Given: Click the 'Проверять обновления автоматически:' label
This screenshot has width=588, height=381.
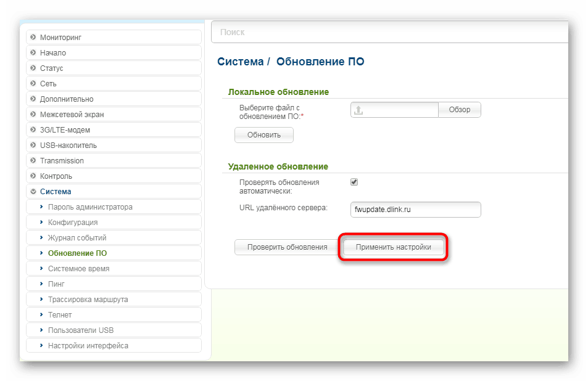Looking at the screenshot, I should (279, 187).
